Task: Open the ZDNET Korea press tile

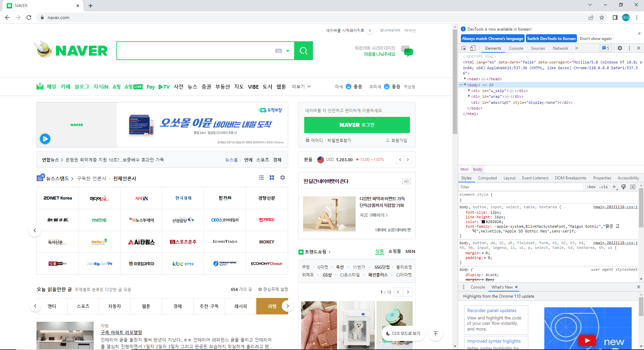Action: (x=58, y=198)
